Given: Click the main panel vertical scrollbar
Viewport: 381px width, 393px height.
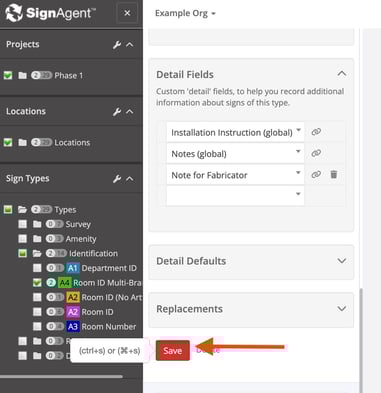Looking at the screenshot, I should click(x=361, y=340).
